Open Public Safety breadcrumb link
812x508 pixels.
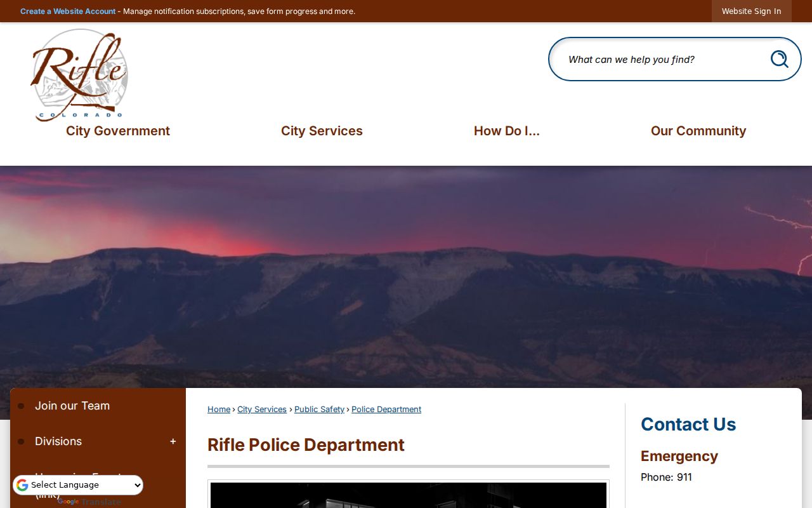click(319, 410)
